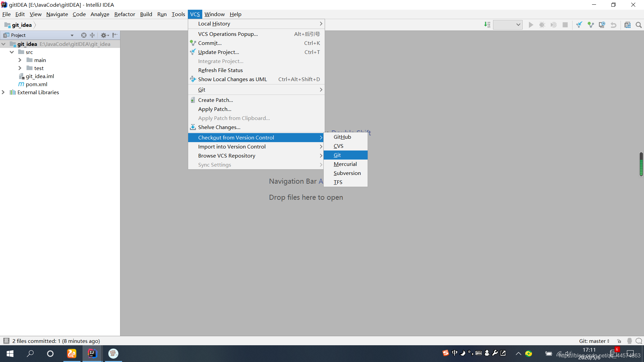Select Git in checkout submenu
Image resolution: width=644 pixels, height=362 pixels.
coord(345,155)
